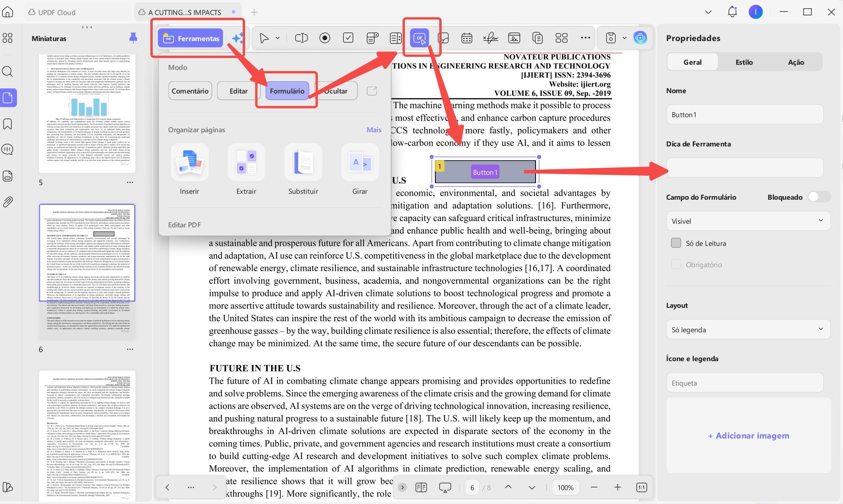Click the Inserir pages option
Image resolution: width=843 pixels, height=504 pixels.
[x=189, y=170]
